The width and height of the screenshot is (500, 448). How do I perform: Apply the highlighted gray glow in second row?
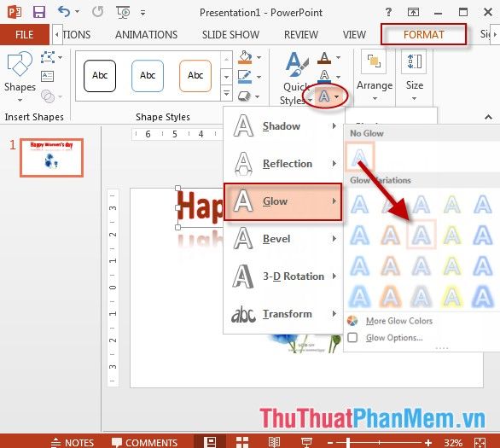(422, 235)
